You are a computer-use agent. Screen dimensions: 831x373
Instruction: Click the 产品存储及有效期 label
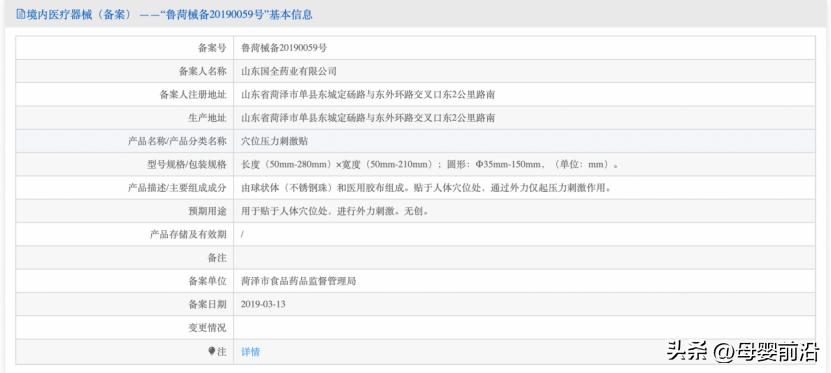188,235
